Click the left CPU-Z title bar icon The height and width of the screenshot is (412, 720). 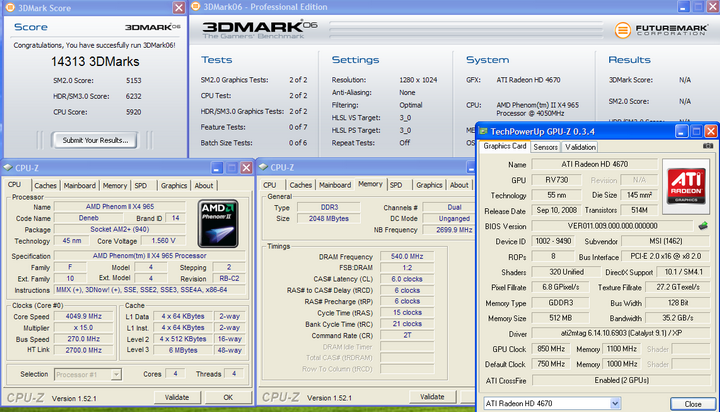[8, 168]
